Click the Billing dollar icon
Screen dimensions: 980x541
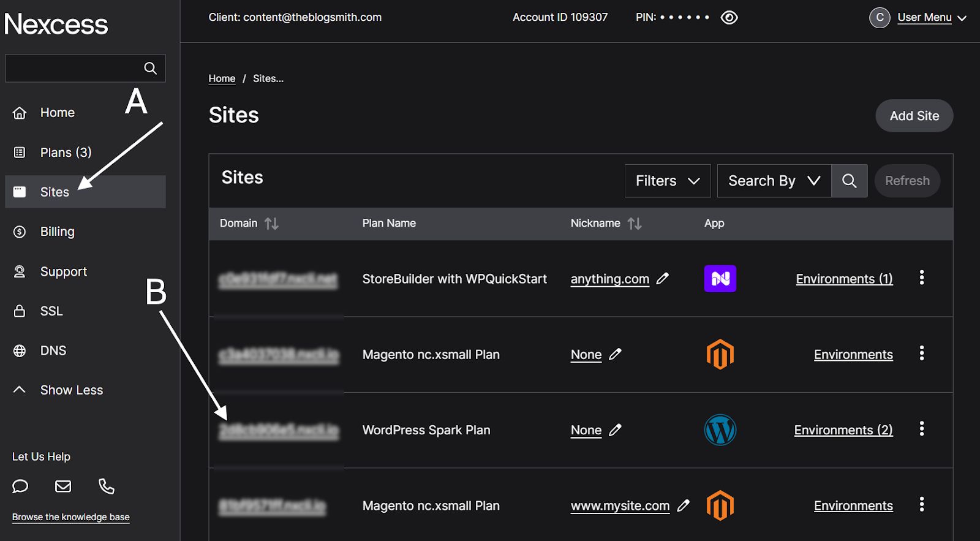pos(20,232)
